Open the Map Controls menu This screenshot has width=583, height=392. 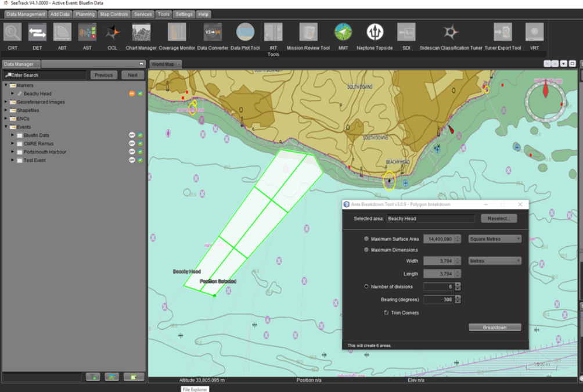(114, 14)
